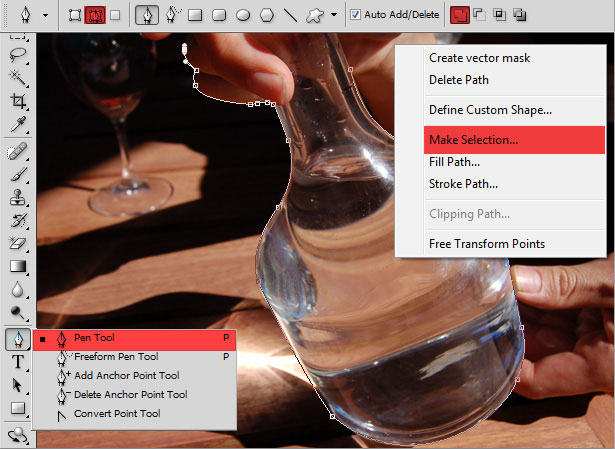Select the Magic Wand tool
Viewport: 615px width, 449px height.
18,78
